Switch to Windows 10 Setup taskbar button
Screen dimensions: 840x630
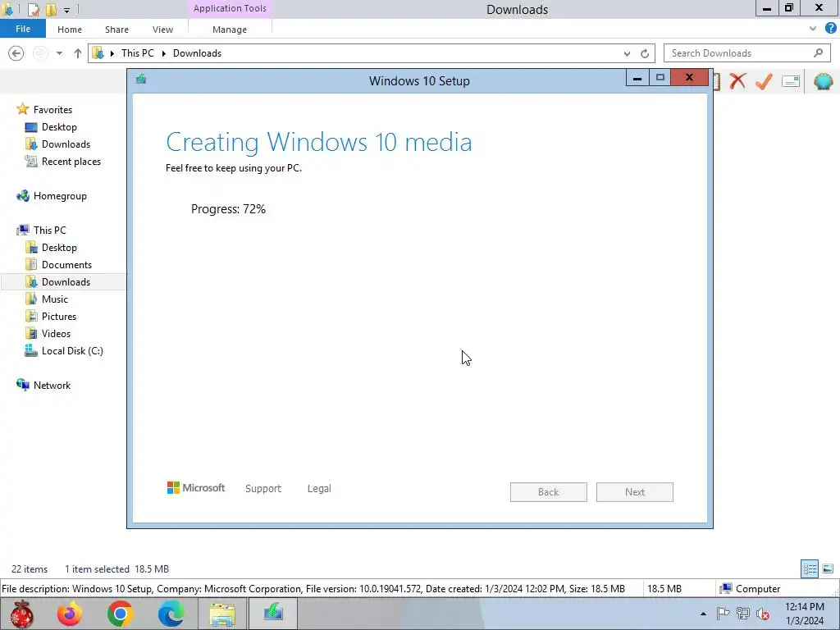(x=273, y=614)
